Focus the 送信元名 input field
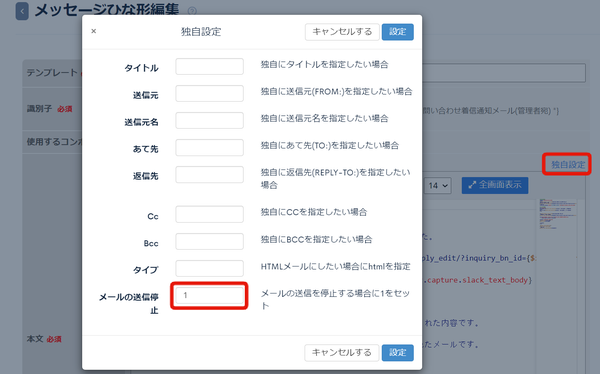The width and height of the screenshot is (600, 374). tap(209, 120)
